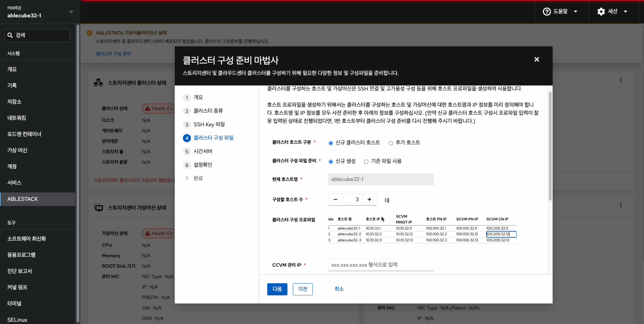The image size is (644, 324).
Task: Select the new cluster host radio button
Action: coord(331,143)
